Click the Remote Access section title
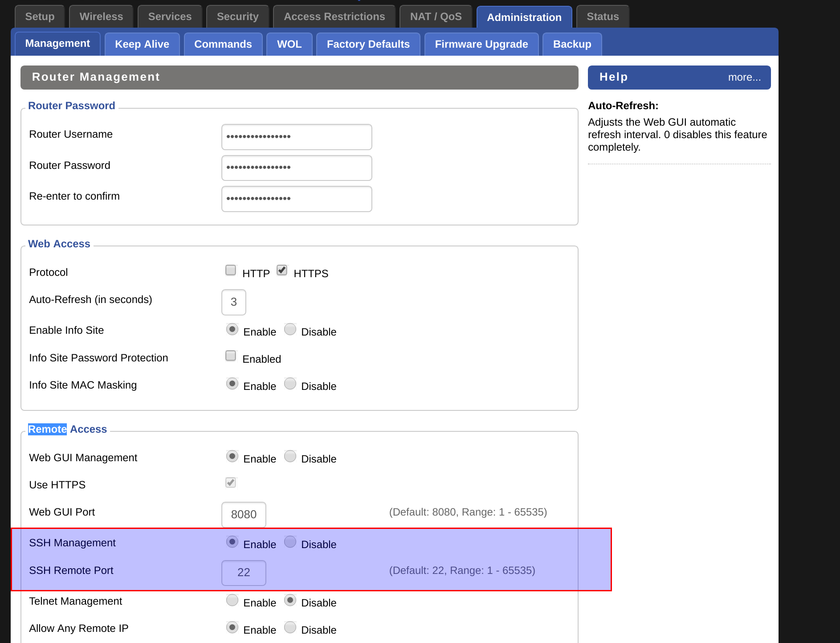The width and height of the screenshot is (840, 643). (68, 429)
